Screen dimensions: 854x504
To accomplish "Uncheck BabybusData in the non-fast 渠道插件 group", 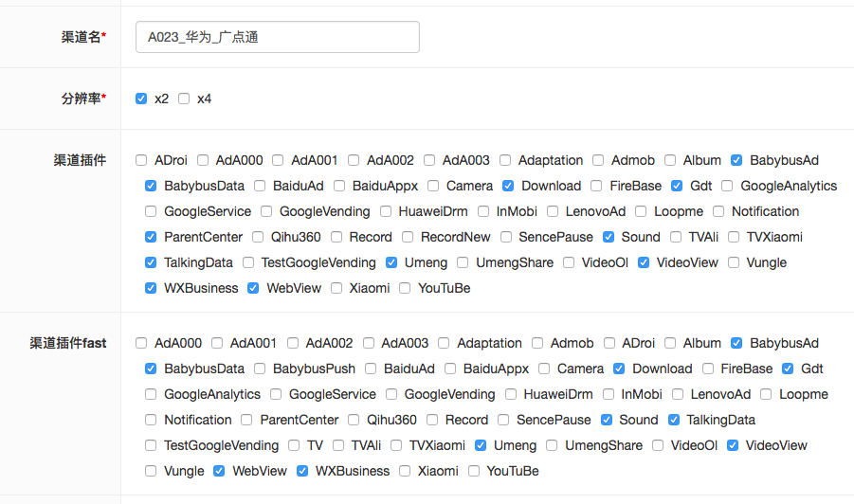I will (x=151, y=186).
